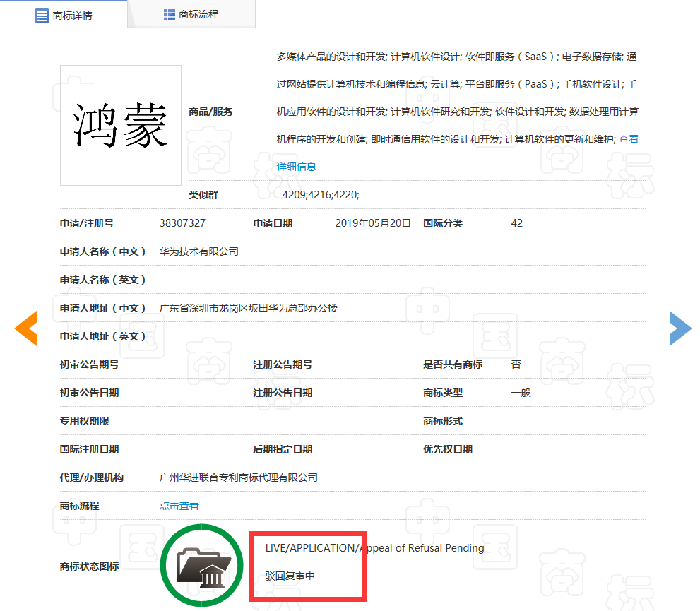Select similar group text 4209;4216;4220;

pos(321,195)
